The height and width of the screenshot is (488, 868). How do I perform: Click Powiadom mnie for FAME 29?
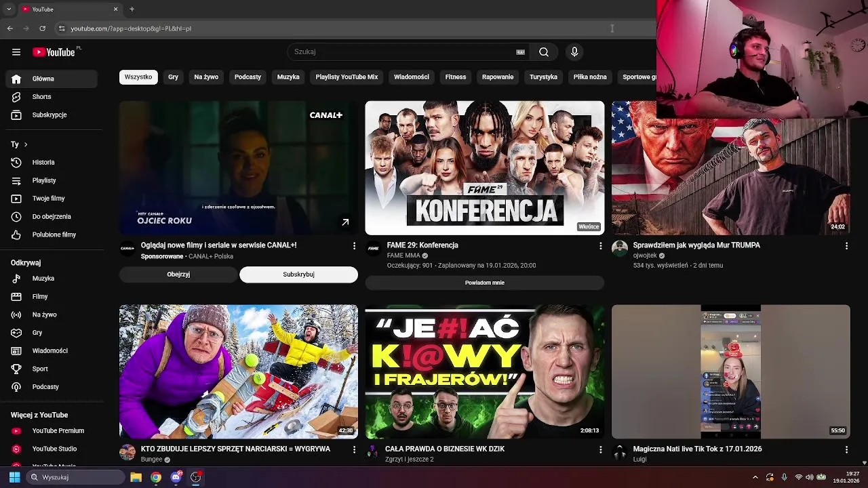pyautogui.click(x=485, y=283)
